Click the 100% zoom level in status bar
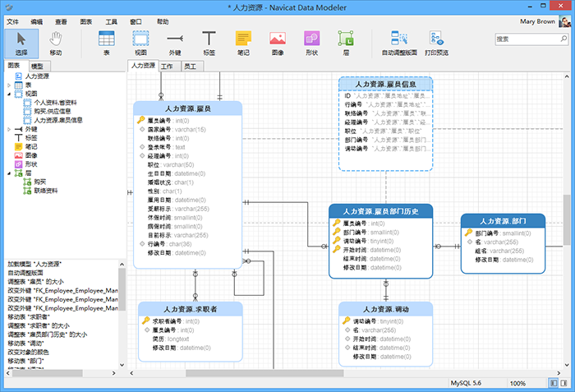This screenshot has height=392, width=575. (517, 383)
